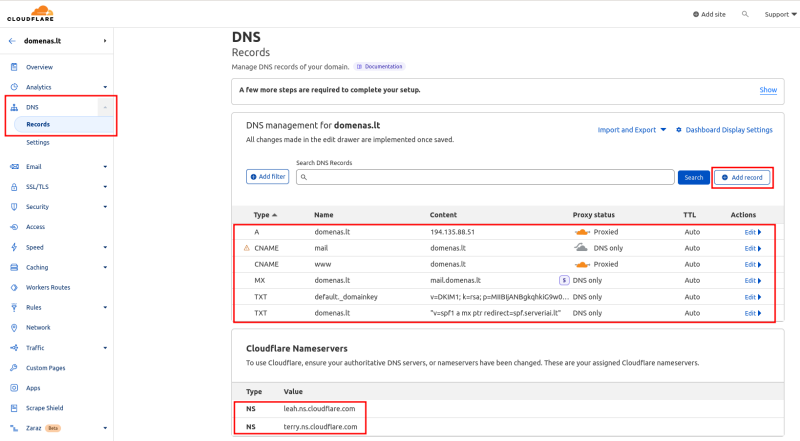Edit the SPF TXT record
Image resolution: width=800 pixels, height=441 pixels.
753,313
